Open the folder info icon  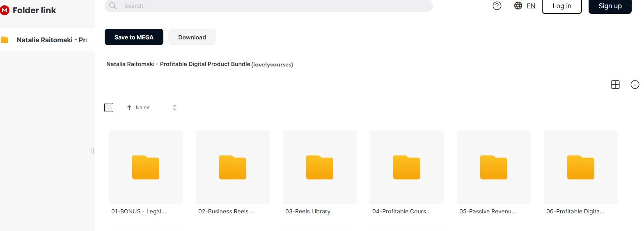tap(635, 85)
